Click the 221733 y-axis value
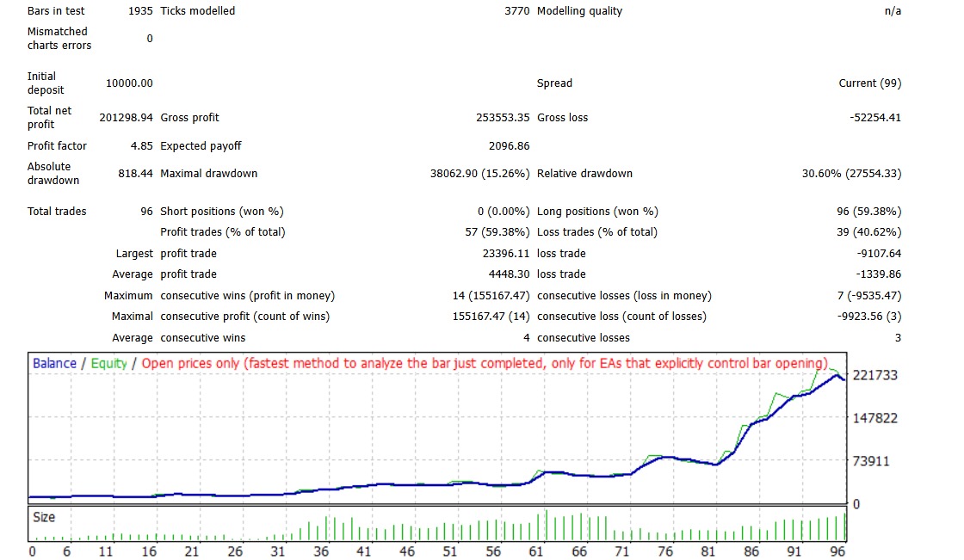Image resolution: width=964 pixels, height=560 pixels. click(874, 375)
